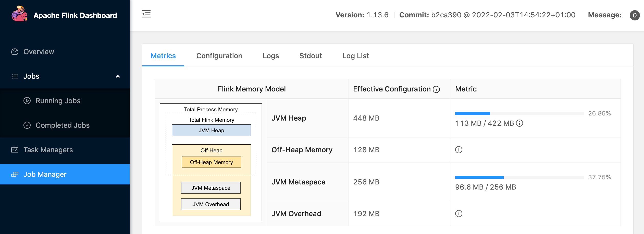Click the Apache Flink Dashboard title
The width and height of the screenshot is (644, 234).
tap(75, 15)
